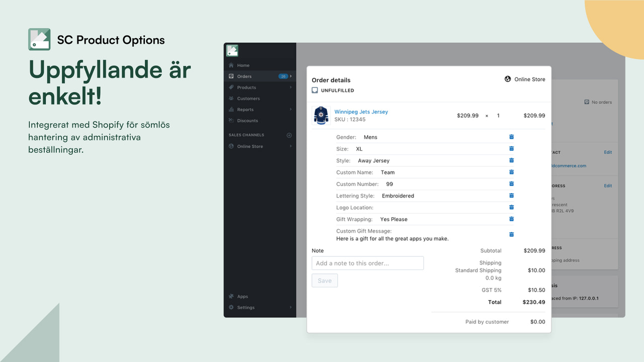This screenshot has height=362, width=644.
Task: Click the Online Store sidebar globe icon
Action: tap(231, 146)
